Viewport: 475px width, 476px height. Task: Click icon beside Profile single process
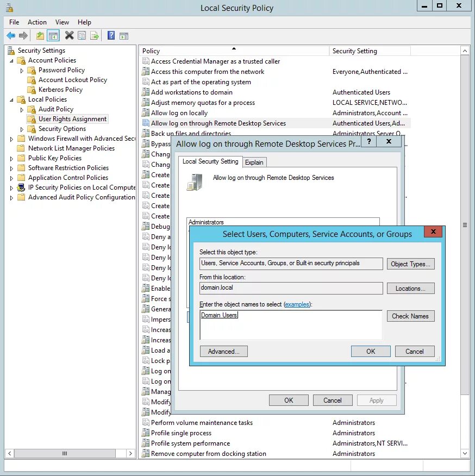pyautogui.click(x=146, y=433)
